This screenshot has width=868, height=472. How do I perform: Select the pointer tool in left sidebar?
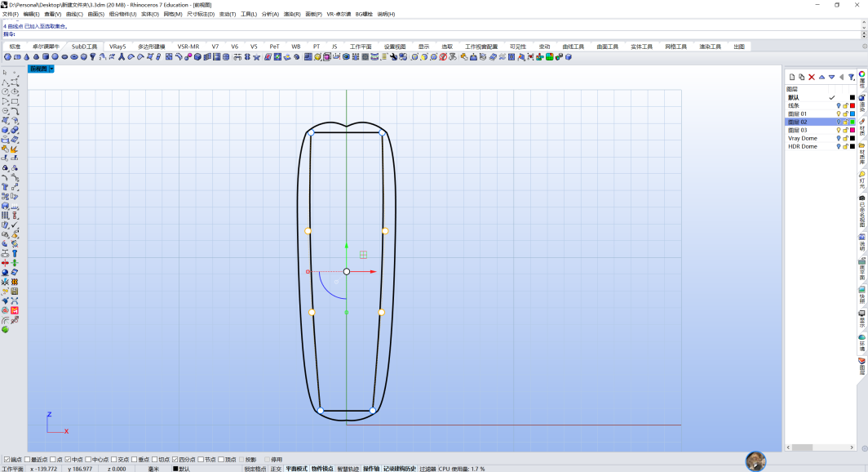point(5,73)
